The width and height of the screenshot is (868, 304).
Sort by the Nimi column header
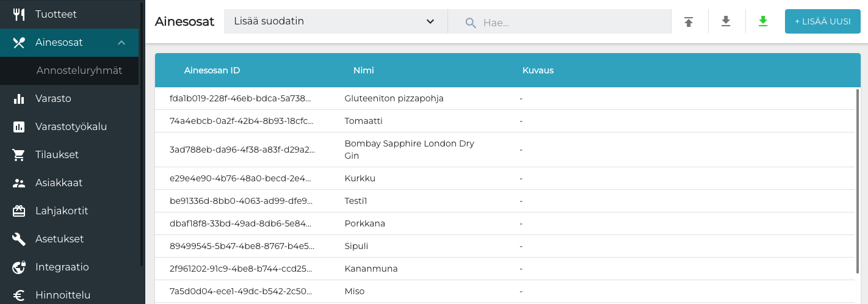point(364,70)
